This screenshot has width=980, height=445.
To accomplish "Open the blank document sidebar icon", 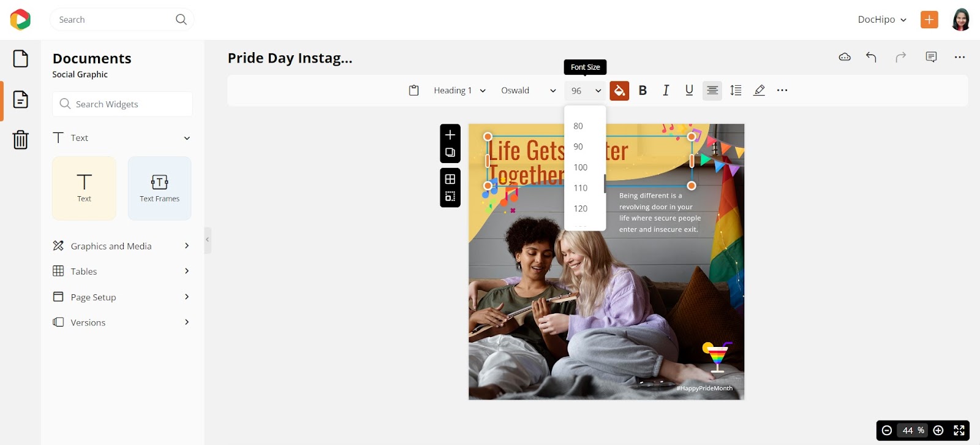I will click(x=21, y=59).
